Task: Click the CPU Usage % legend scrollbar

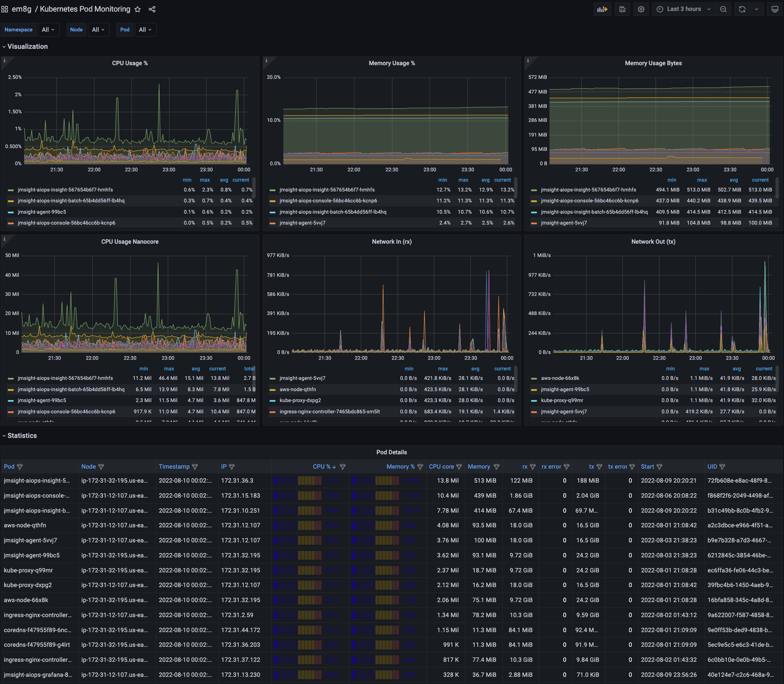Action: point(254,187)
